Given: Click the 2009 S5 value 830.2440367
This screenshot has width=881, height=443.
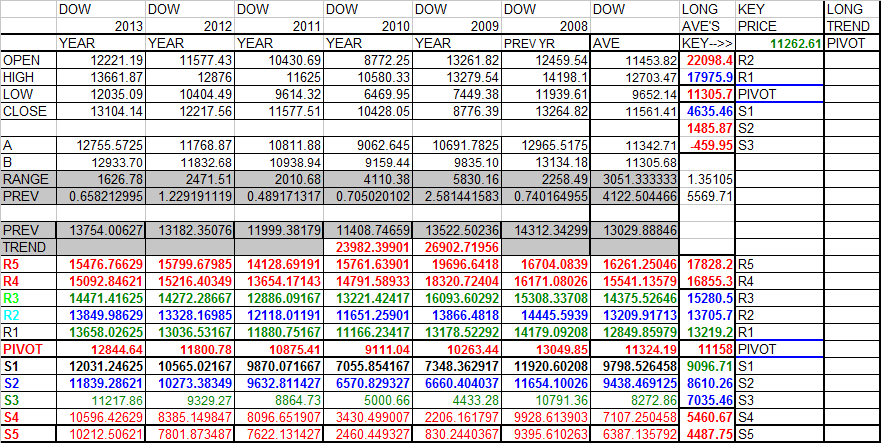Looking at the screenshot, I should pyautogui.click(x=457, y=434).
